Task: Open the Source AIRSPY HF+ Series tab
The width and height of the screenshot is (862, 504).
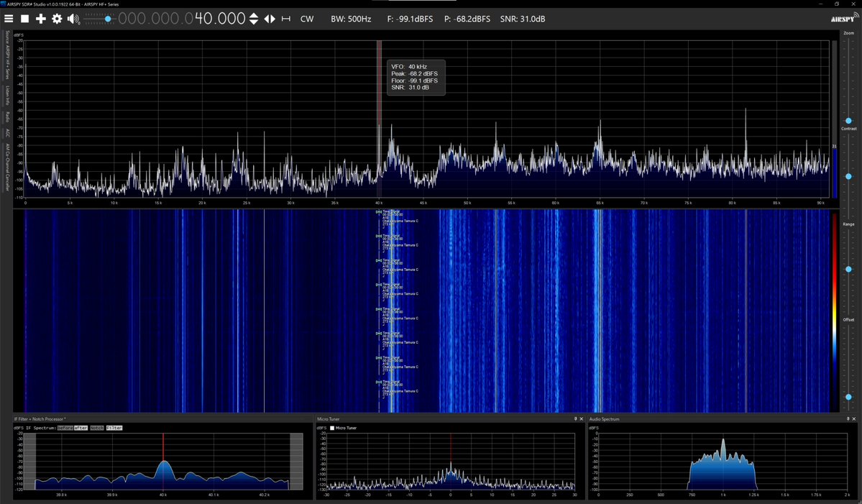Action: pyautogui.click(x=5, y=54)
